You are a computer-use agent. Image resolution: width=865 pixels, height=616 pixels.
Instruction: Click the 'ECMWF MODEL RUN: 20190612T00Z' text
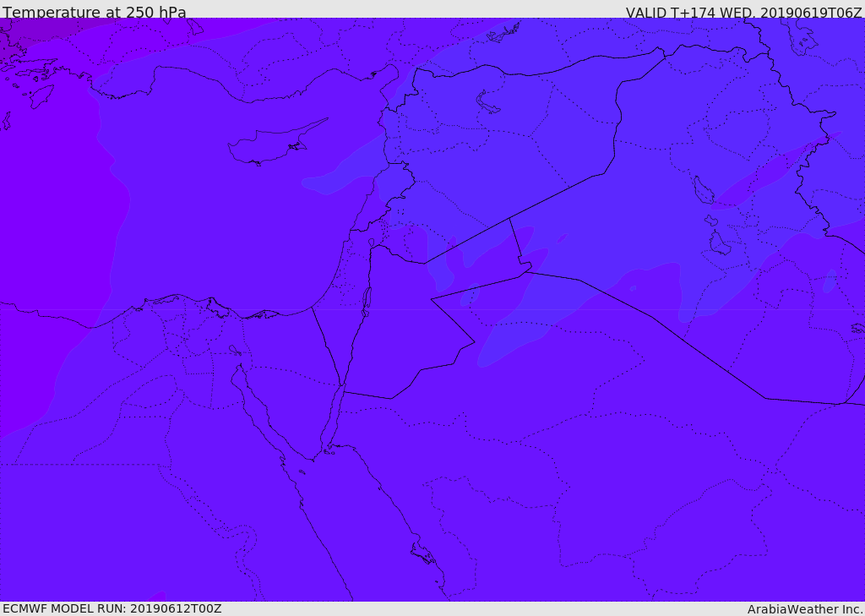click(x=112, y=608)
